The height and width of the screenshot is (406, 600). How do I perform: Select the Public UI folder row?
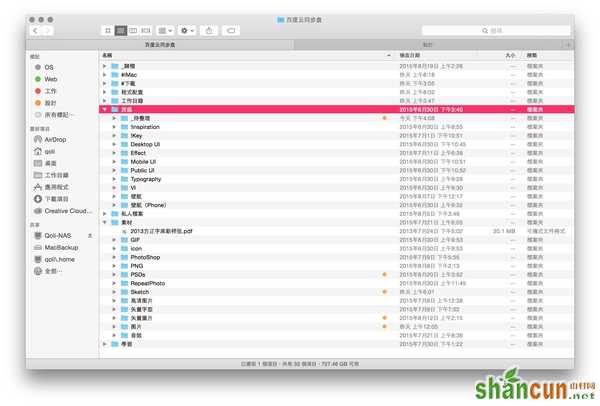pyautogui.click(x=337, y=170)
